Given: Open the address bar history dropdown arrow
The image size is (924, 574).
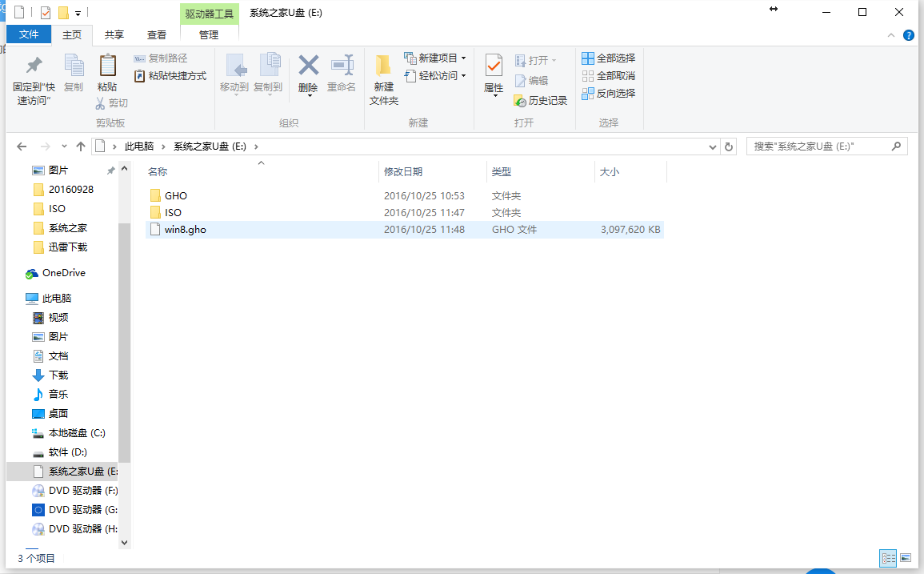Looking at the screenshot, I should pos(712,147).
